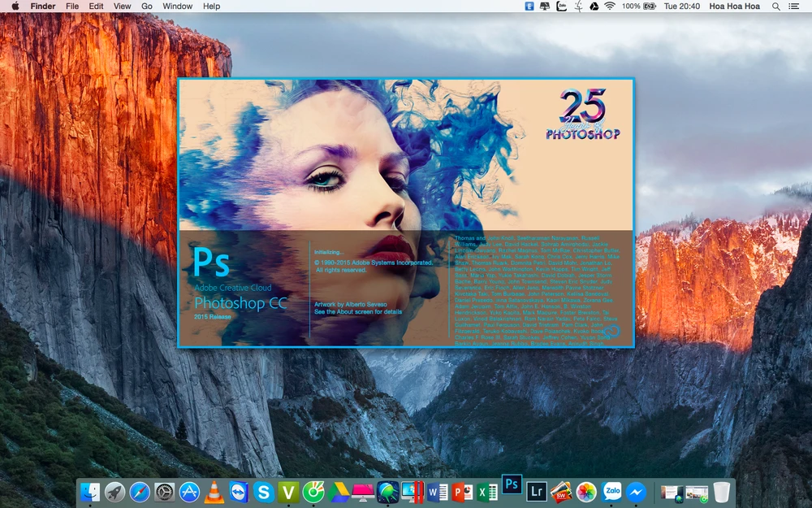
Task: Open Zalo app in the dock
Action: tap(611, 492)
